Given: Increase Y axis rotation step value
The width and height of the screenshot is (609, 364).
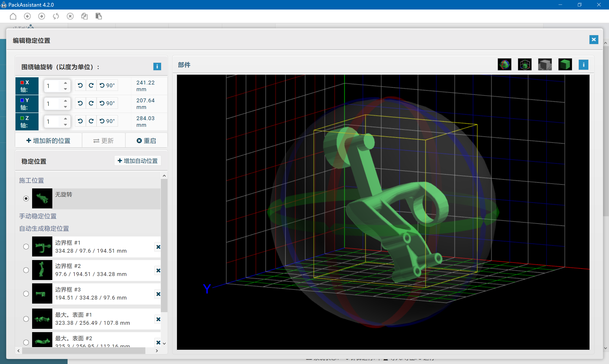Looking at the screenshot, I should 65,101.
